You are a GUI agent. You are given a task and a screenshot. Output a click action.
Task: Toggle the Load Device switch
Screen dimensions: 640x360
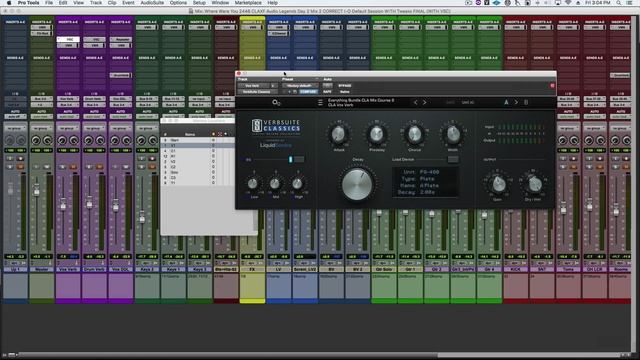point(452,160)
